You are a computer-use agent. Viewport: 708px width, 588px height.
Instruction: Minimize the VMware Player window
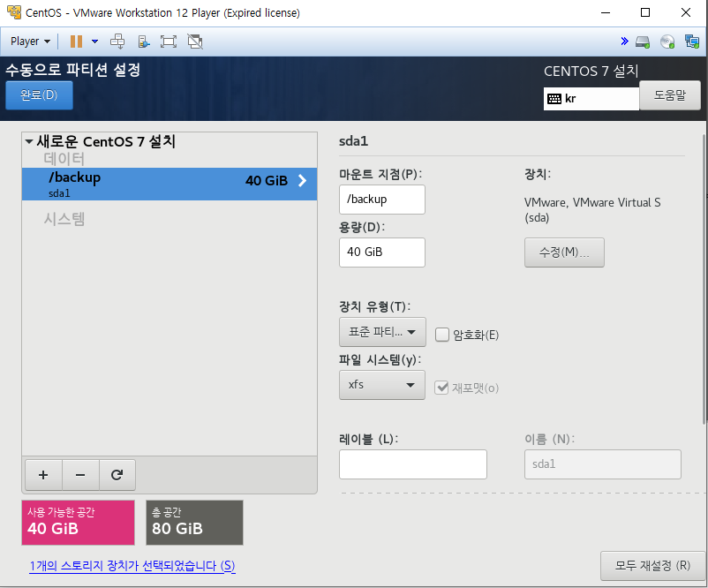pos(606,12)
